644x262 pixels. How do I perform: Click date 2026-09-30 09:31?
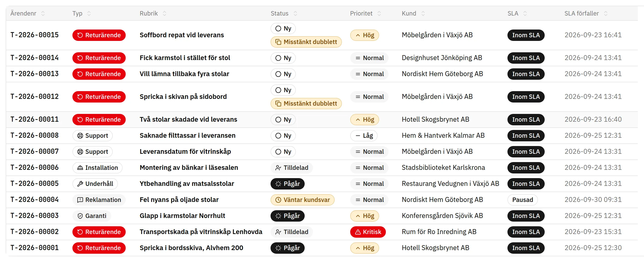[x=593, y=200]
